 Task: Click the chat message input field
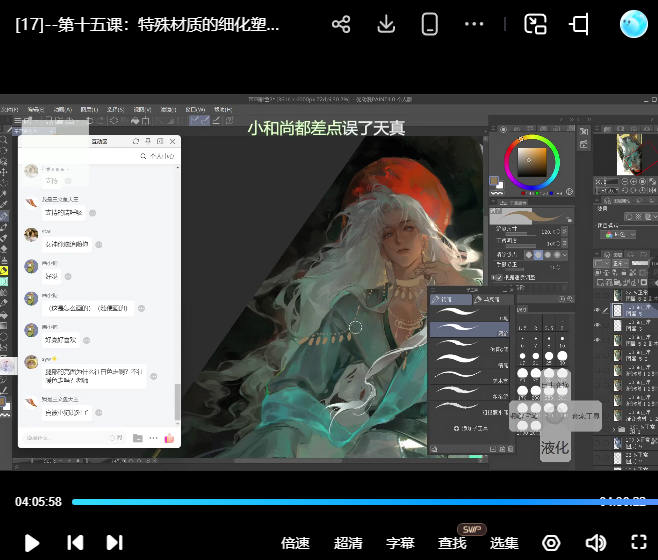pos(63,438)
